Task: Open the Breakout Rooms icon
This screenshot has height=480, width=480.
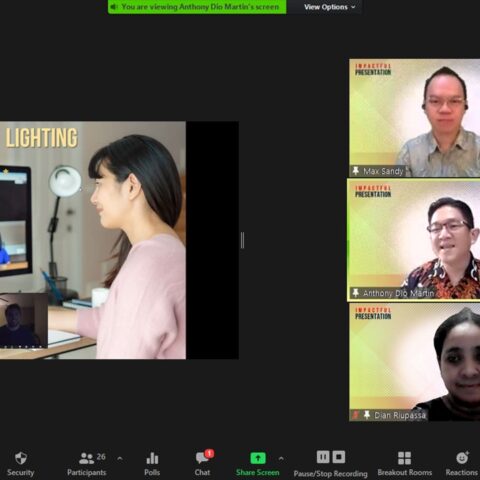Action: pyautogui.click(x=404, y=458)
